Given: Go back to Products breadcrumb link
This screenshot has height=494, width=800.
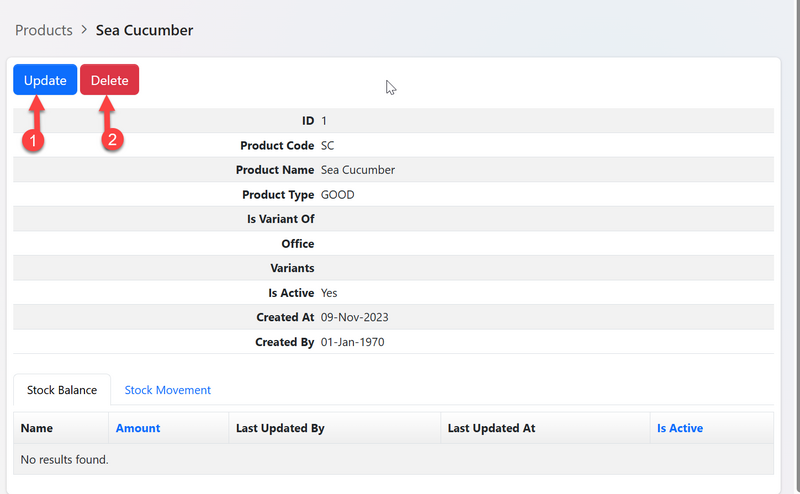Looking at the screenshot, I should 44,30.
